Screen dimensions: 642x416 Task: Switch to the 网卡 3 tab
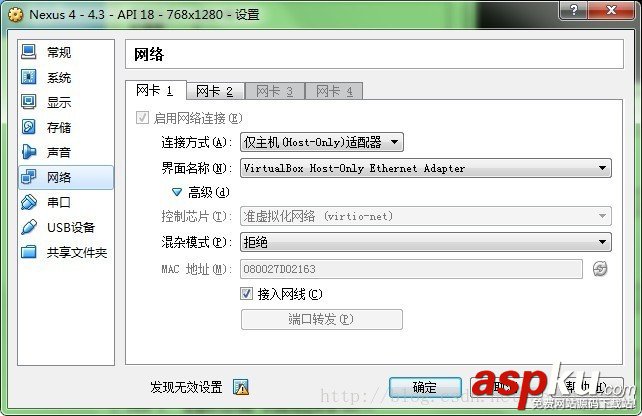(x=275, y=91)
